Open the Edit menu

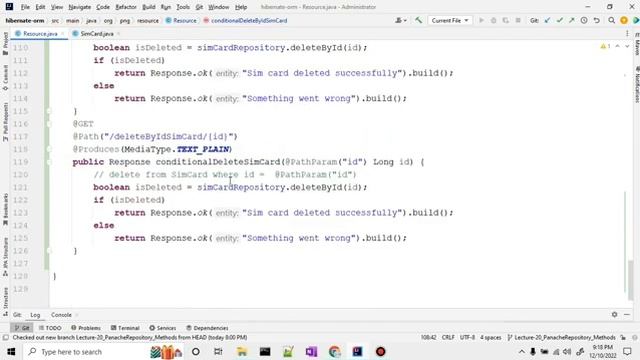40,7
